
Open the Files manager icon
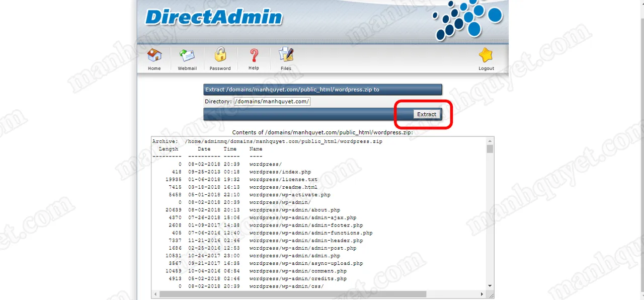[x=286, y=55]
